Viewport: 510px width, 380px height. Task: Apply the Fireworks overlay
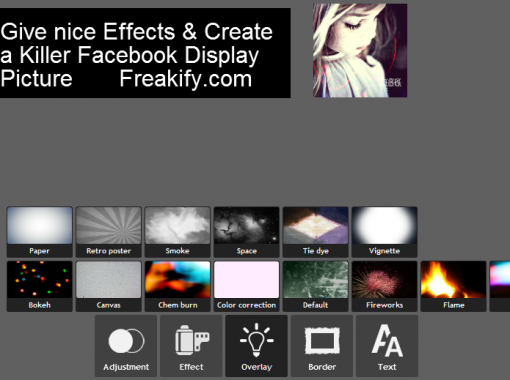coord(385,286)
